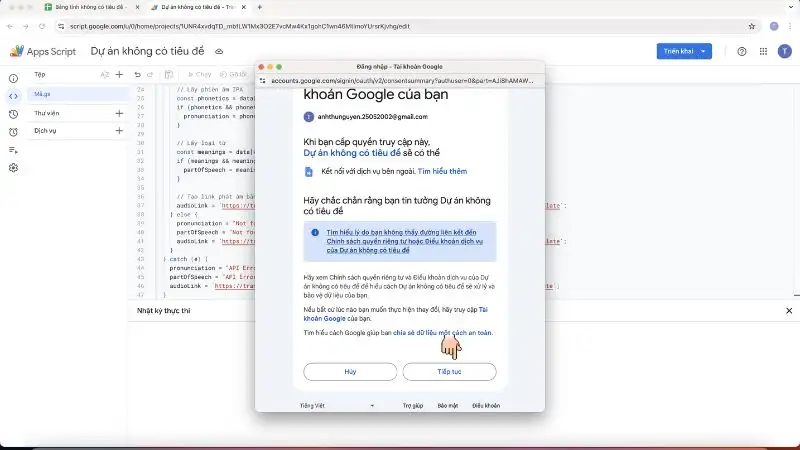
Task: Close the Nhật ký thực thi log panel
Action: [x=789, y=311]
